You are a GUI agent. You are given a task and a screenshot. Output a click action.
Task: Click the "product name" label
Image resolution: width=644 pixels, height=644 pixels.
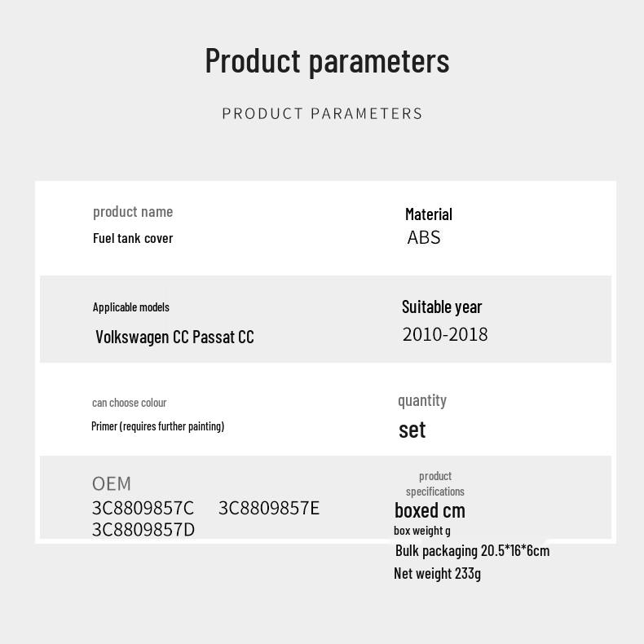tap(133, 212)
